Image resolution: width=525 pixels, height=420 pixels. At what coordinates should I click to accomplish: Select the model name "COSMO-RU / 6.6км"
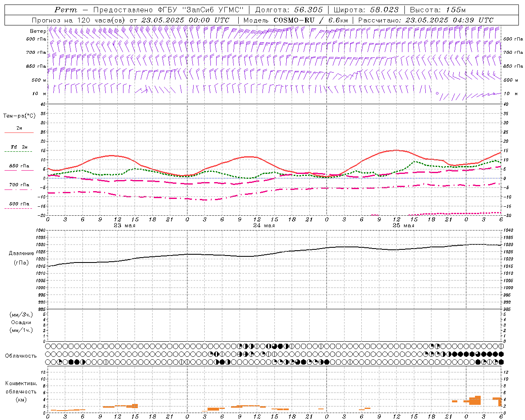point(310,20)
